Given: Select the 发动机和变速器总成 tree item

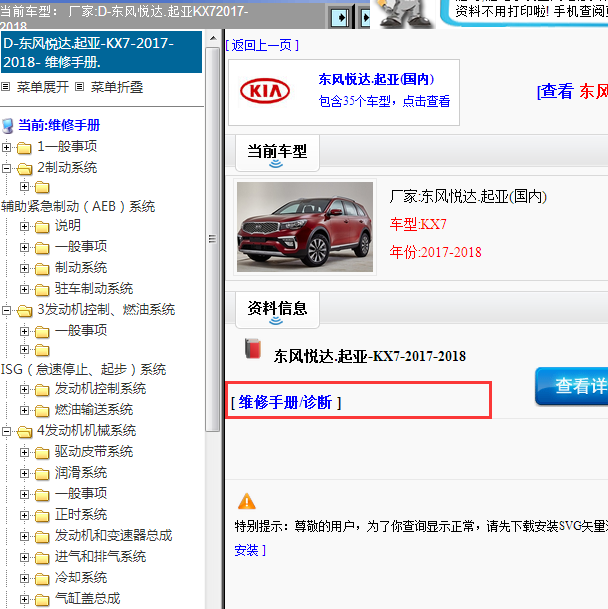Looking at the screenshot, I should pyautogui.click(x=113, y=536).
